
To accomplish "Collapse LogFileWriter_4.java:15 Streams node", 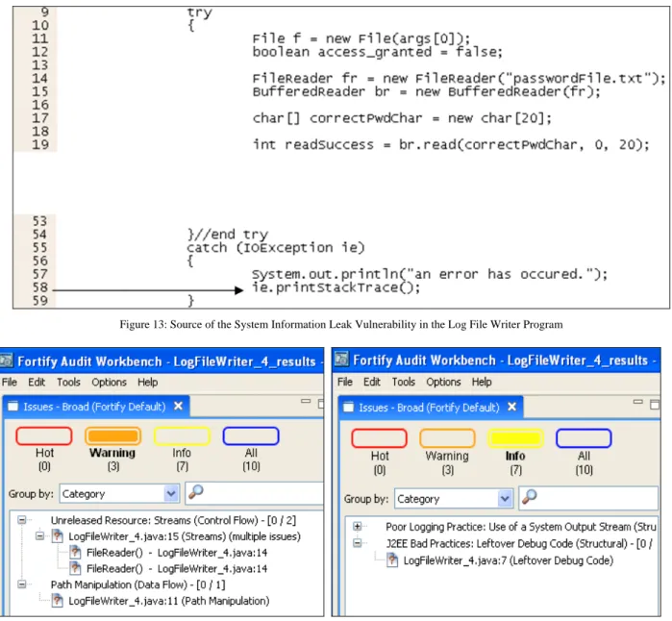I will (39, 536).
